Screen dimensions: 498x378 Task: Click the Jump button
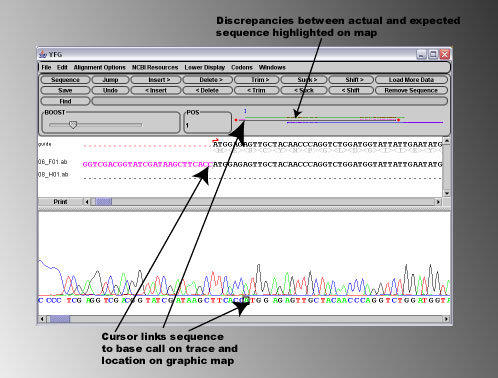110,80
